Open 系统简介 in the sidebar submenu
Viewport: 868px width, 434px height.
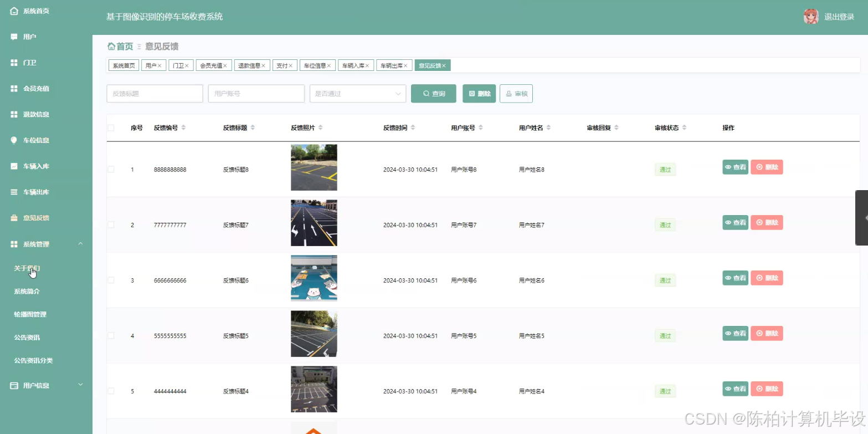(x=27, y=292)
